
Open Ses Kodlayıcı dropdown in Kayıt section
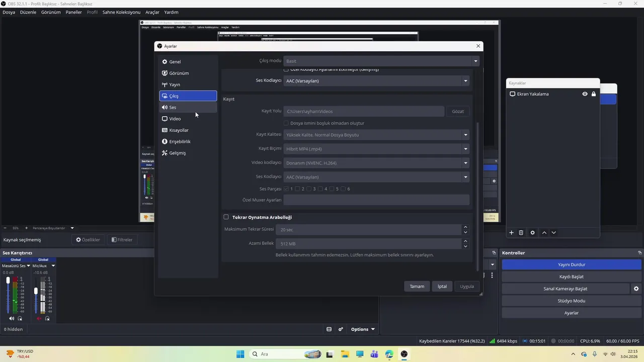coord(376,177)
